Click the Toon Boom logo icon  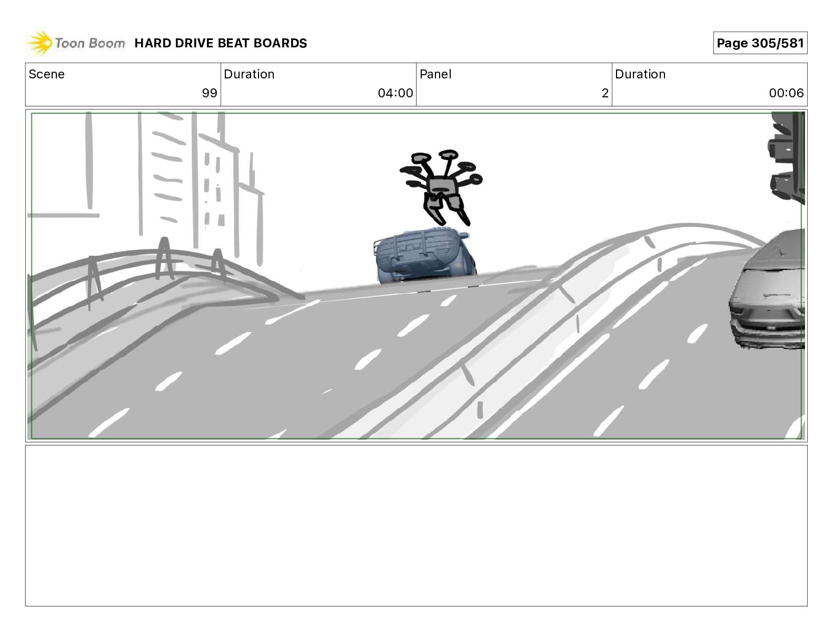click(40, 43)
